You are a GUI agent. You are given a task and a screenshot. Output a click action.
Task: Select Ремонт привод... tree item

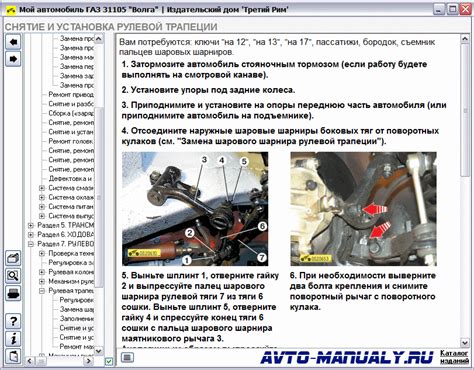coord(71,95)
